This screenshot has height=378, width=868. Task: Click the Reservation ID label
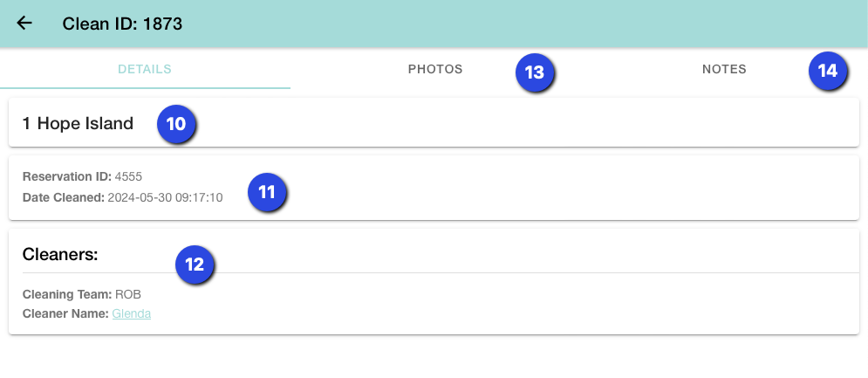click(67, 177)
